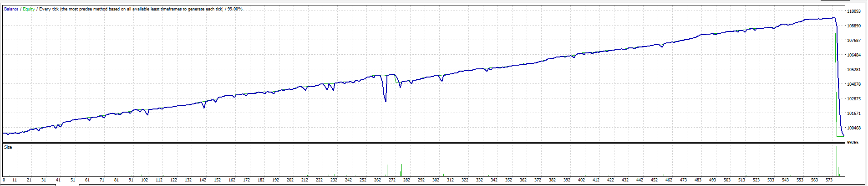Click the x-axis label 11

[x=15, y=180]
